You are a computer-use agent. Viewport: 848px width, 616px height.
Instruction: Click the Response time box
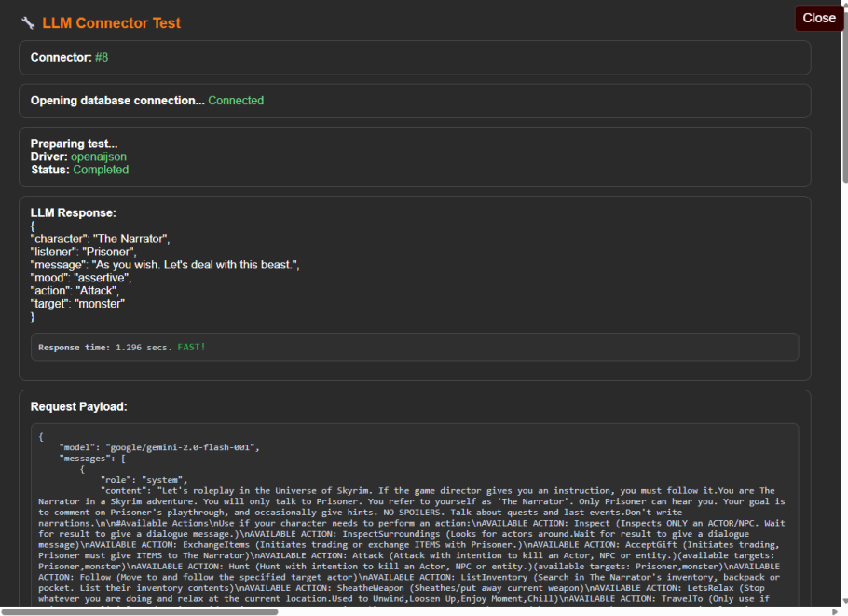[x=414, y=347]
